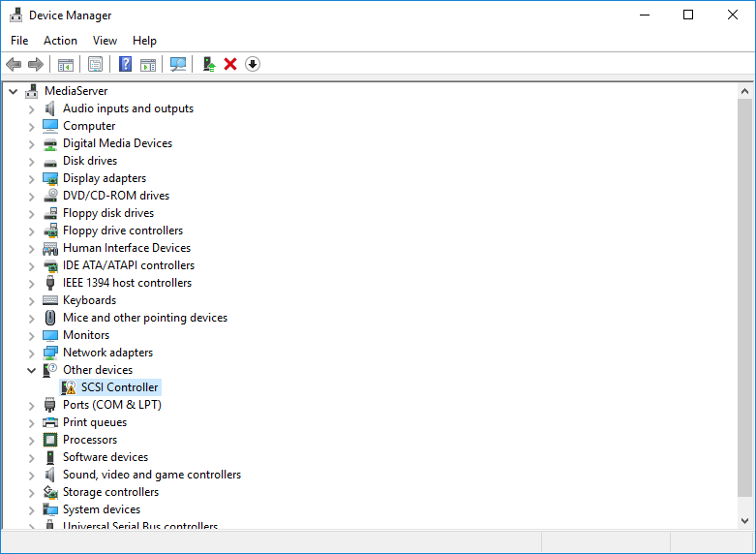Screen dimensions: 756x554
Task: Click the Properties toolbar icon
Action: pyautogui.click(x=95, y=64)
